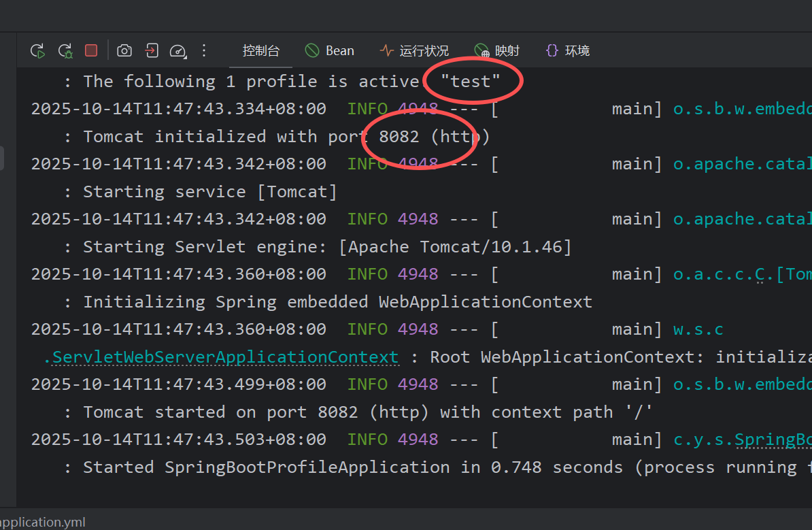Click the exit/redirect arrow toolbar icon
Image resolution: width=812 pixels, height=530 pixels.
tap(151, 51)
